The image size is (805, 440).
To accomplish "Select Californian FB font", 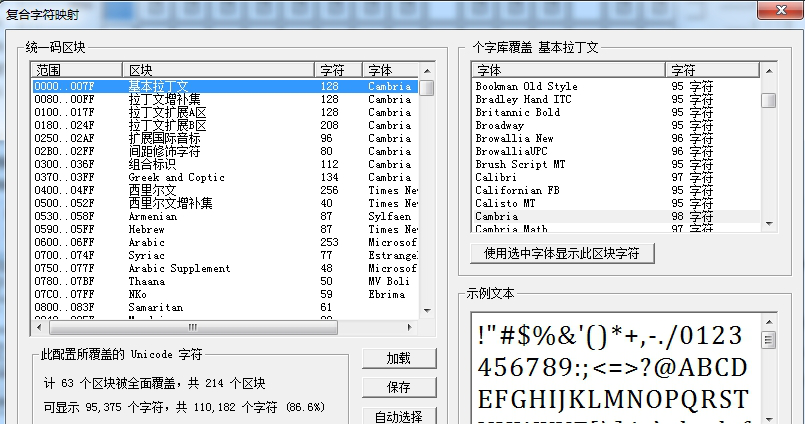I will (x=616, y=190).
